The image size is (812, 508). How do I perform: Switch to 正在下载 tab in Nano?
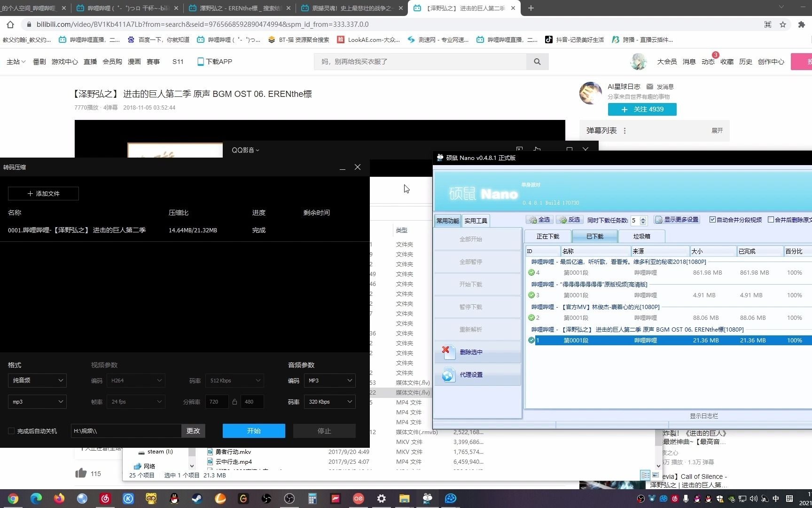[x=547, y=236]
